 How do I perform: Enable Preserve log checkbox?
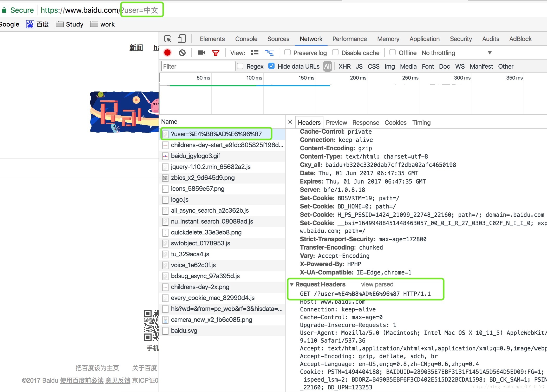[x=287, y=53]
